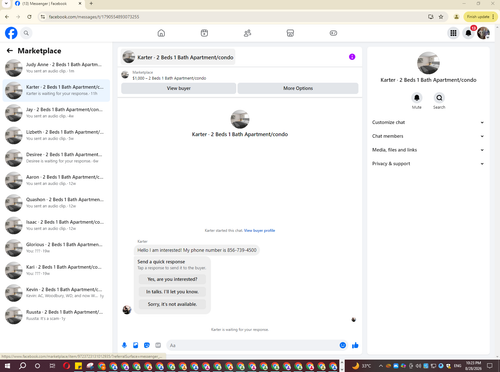Image resolution: width=500 pixels, height=372 pixels.
Task: Open the emoji picker in message box
Action: 343,345
